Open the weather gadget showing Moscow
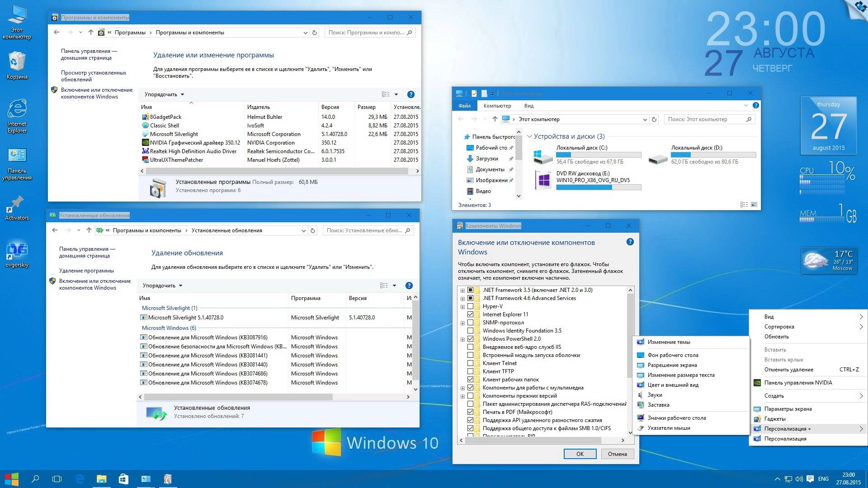868x488 pixels. (828, 261)
